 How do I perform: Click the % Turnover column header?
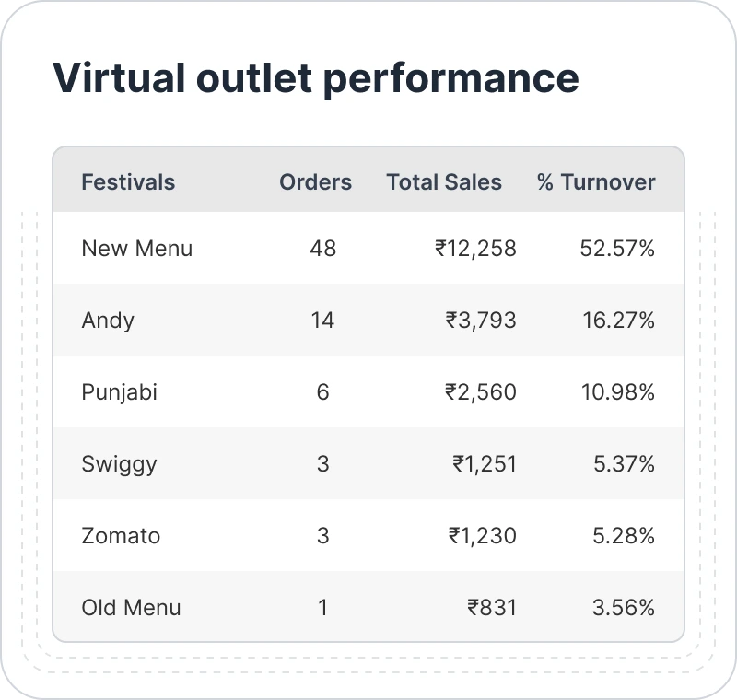pos(596,181)
